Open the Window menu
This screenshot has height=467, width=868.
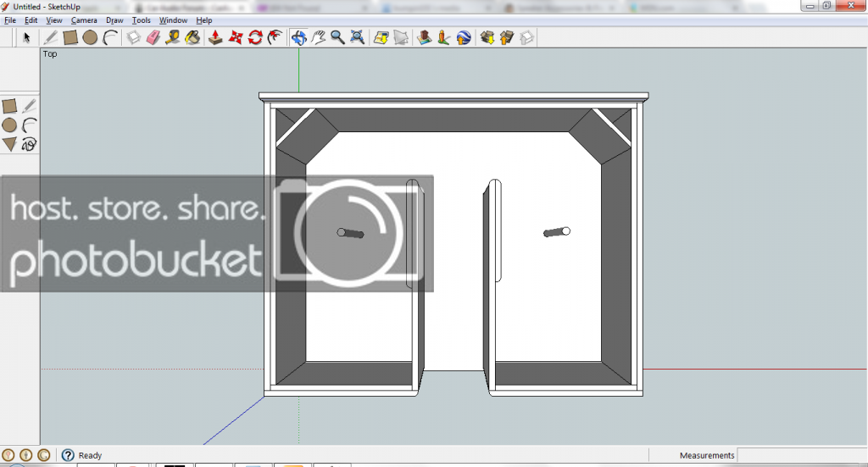point(173,20)
